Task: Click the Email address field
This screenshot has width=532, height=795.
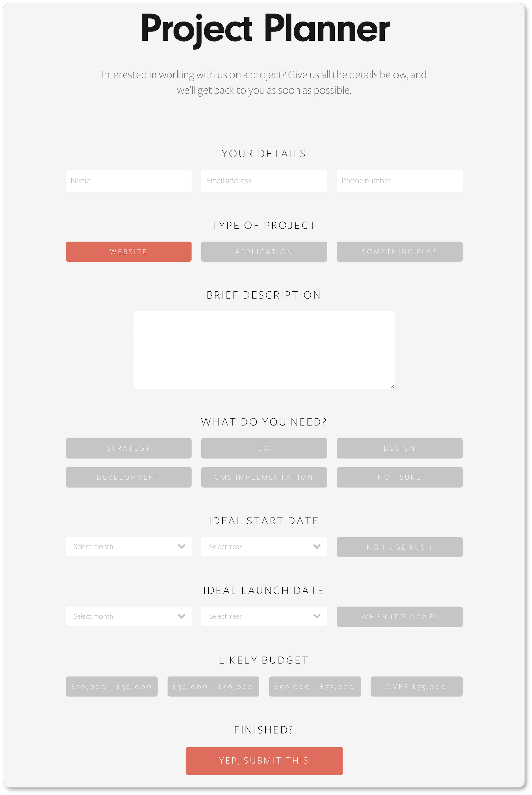Action: [264, 181]
